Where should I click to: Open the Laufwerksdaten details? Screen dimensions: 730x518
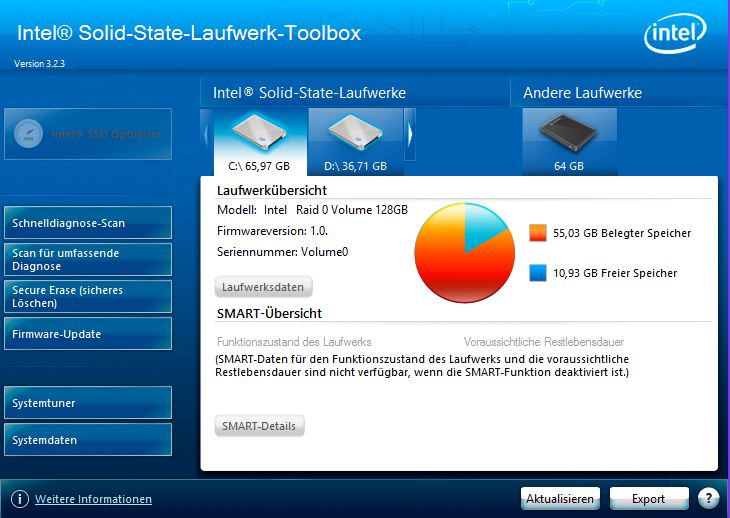263,287
